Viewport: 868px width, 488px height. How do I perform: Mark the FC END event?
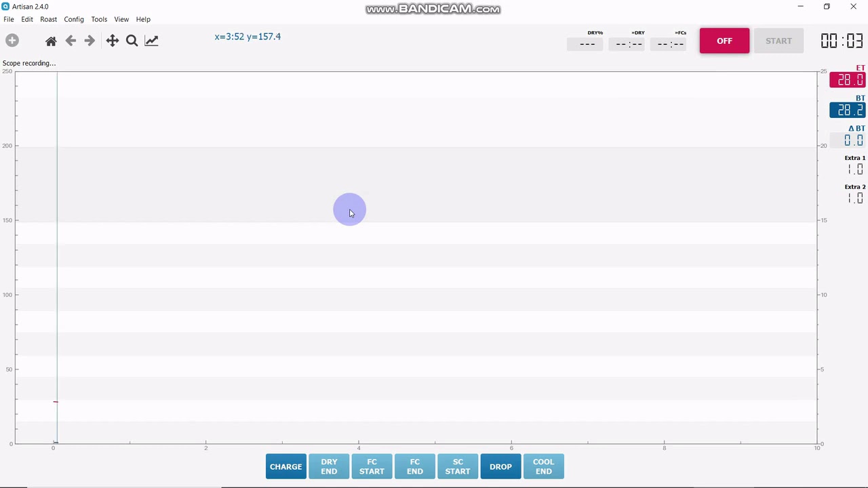pos(415,466)
